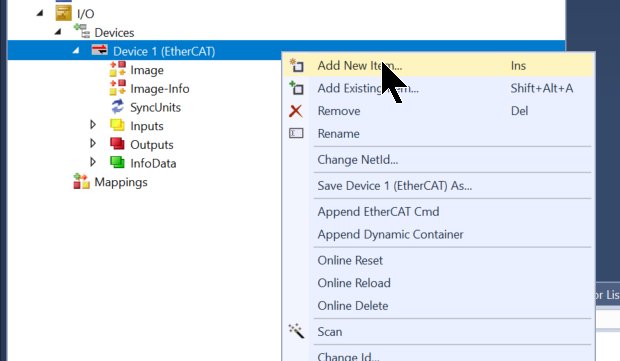Viewport: 620px width, 361px height.
Task: Select the Mappings tree label
Action: (121, 182)
